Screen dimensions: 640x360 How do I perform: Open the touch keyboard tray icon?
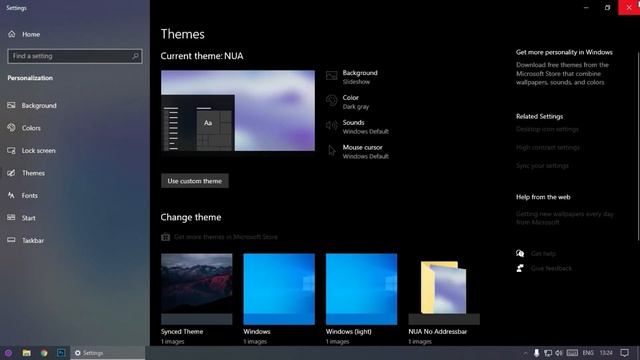click(572, 353)
